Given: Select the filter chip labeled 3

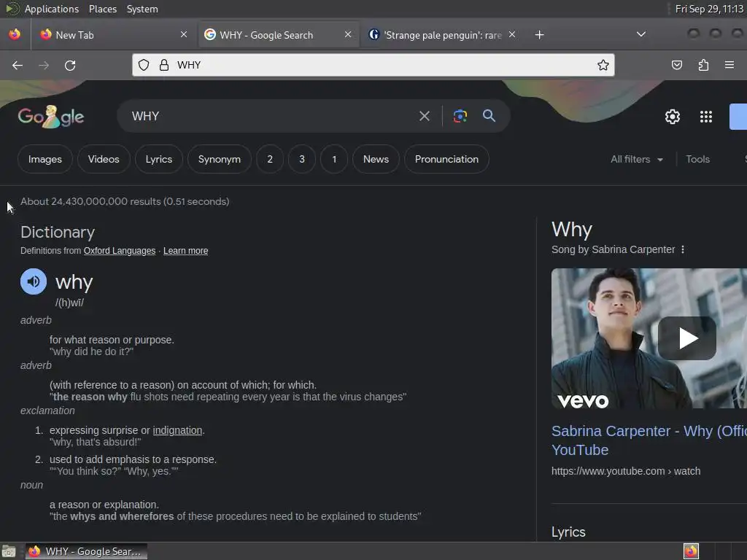Looking at the screenshot, I should (x=301, y=159).
